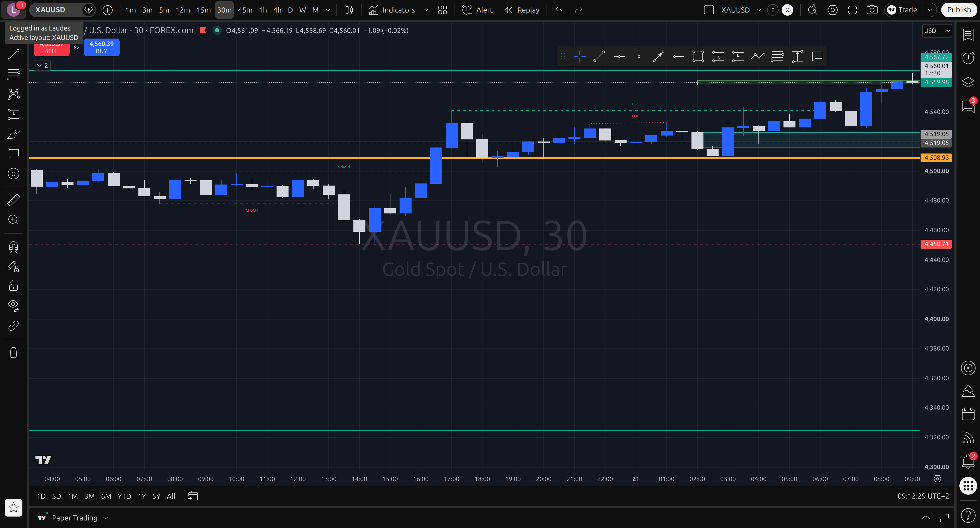Click the zoom in magnifier tool
The image size is (980, 528).
[x=14, y=220]
